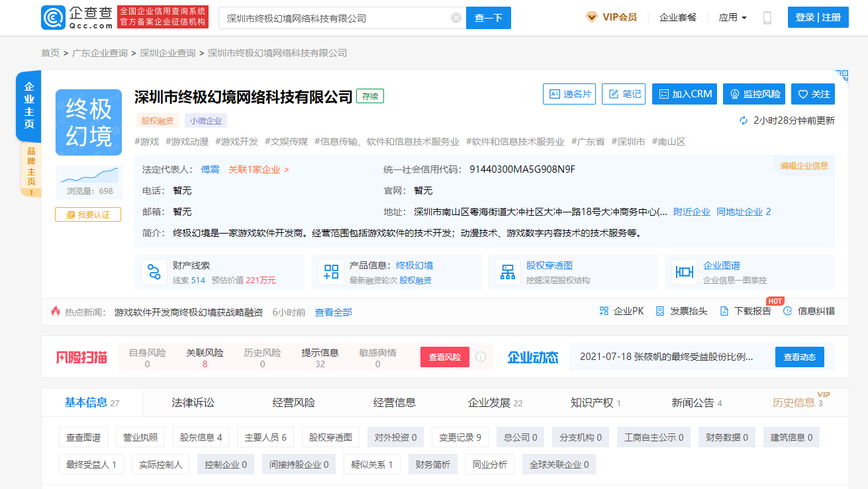Click the 笔记 note button
The image size is (868, 489).
tap(624, 94)
